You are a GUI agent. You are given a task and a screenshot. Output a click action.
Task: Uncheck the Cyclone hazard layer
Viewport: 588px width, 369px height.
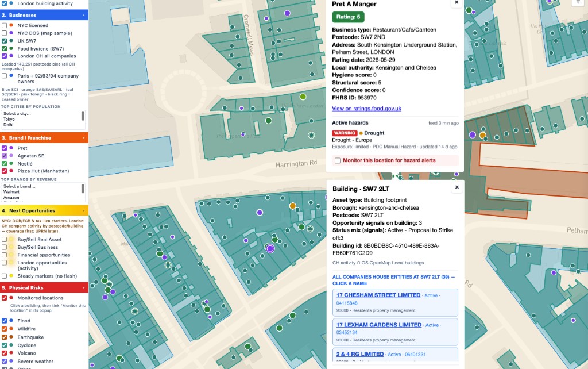pos(4,345)
